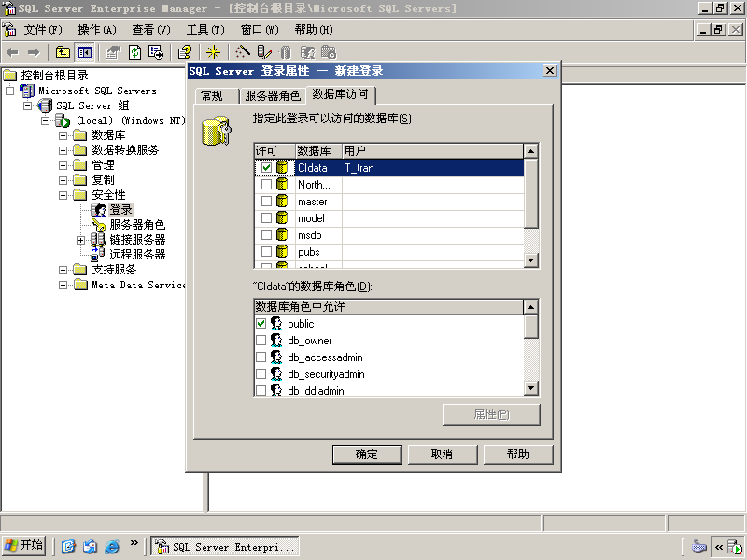The height and width of the screenshot is (560, 747).
Task: Collapse the (local) server node
Action: click(x=45, y=120)
